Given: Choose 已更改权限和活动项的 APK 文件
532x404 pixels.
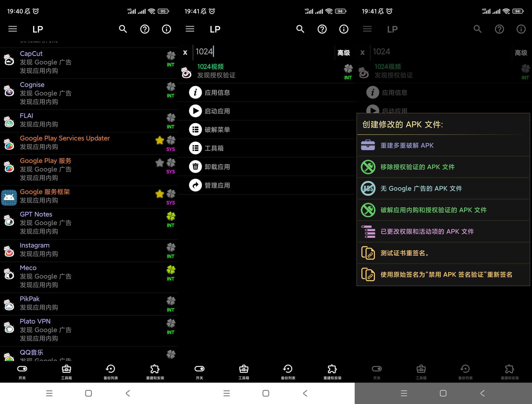Looking at the screenshot, I should pos(443,232).
